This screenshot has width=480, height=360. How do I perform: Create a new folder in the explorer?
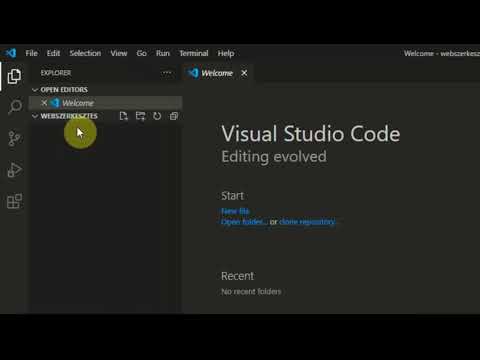(x=140, y=116)
